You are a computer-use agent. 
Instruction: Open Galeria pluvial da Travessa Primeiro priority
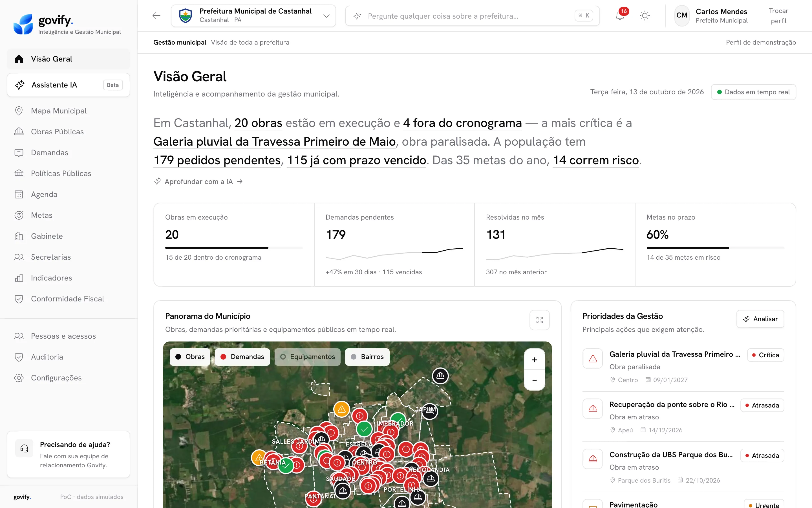click(x=683, y=367)
